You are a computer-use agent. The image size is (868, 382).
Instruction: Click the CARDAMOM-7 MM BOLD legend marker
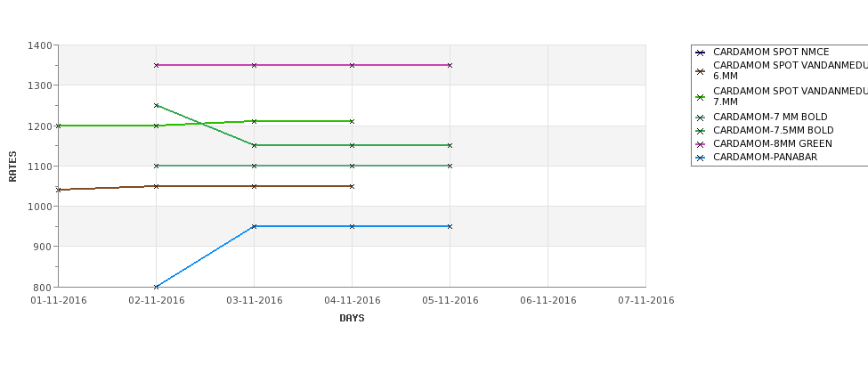pyautogui.click(x=701, y=118)
